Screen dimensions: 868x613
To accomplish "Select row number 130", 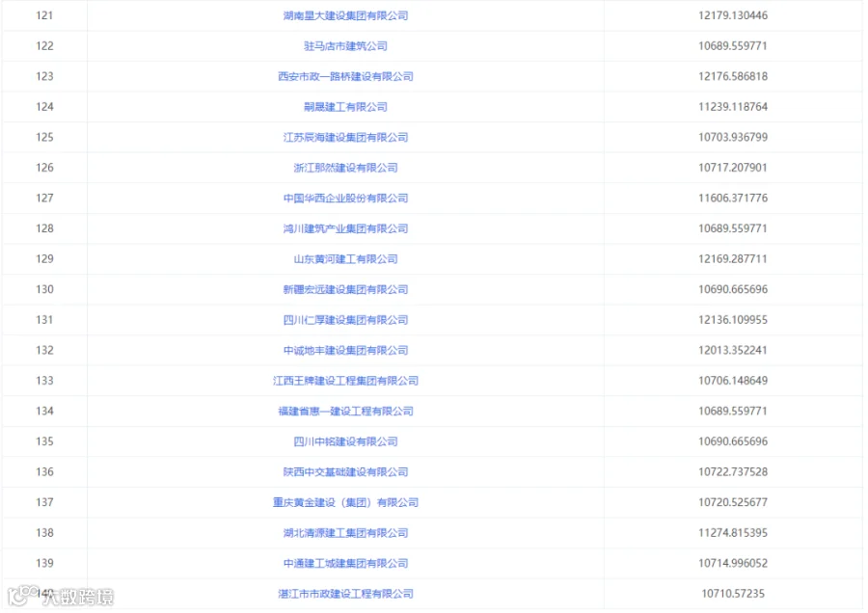I will (44, 289).
